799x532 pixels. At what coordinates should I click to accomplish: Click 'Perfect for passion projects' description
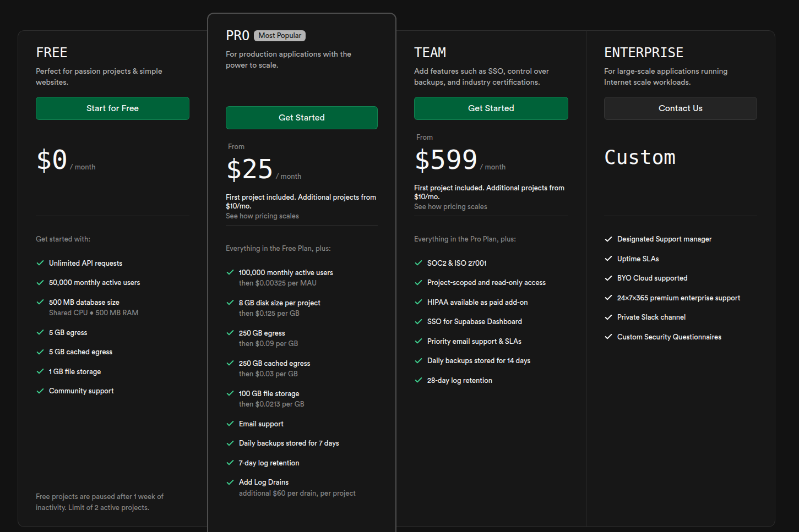(x=99, y=76)
